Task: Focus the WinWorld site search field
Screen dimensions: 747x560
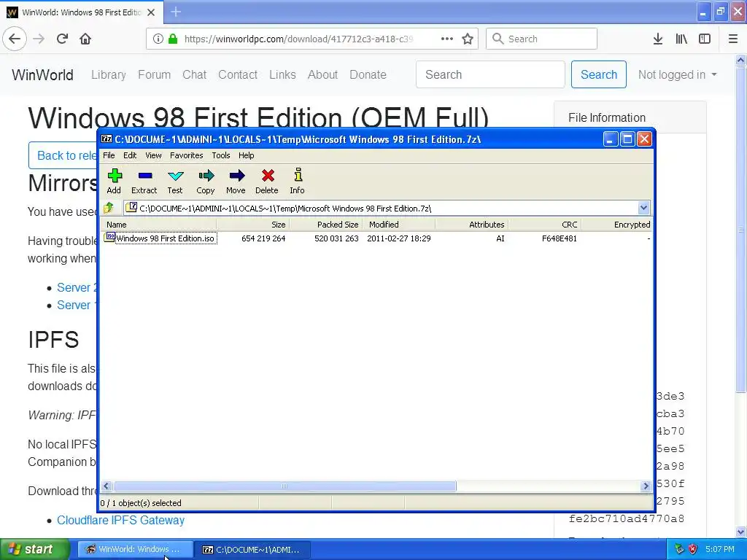Action: click(490, 74)
